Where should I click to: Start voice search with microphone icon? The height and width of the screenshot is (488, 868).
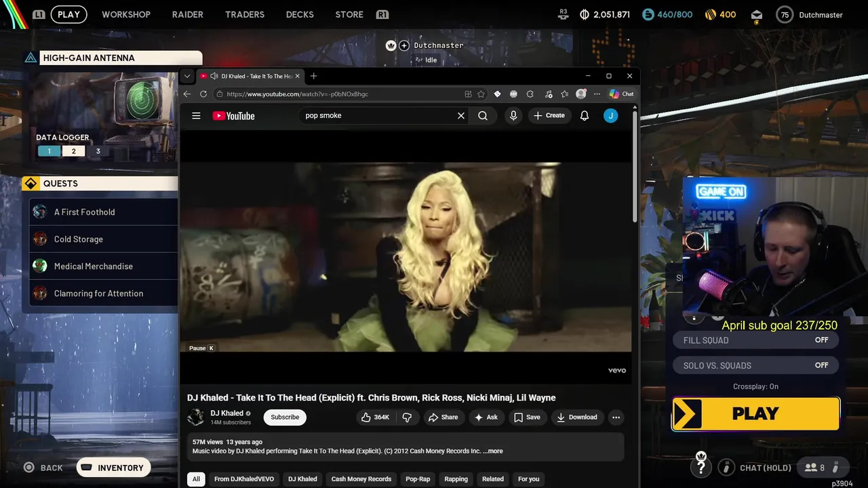coord(513,116)
